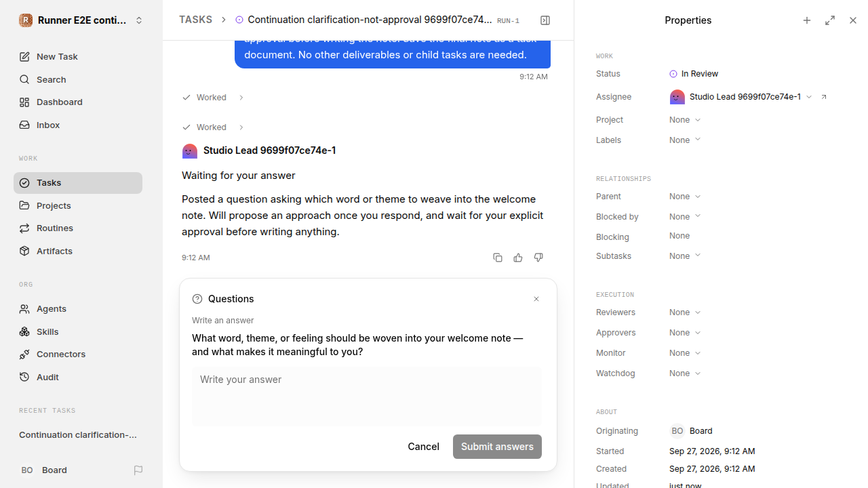This screenshot has width=868, height=488.
Task: Open Projects from the sidebar
Action: click(78, 205)
